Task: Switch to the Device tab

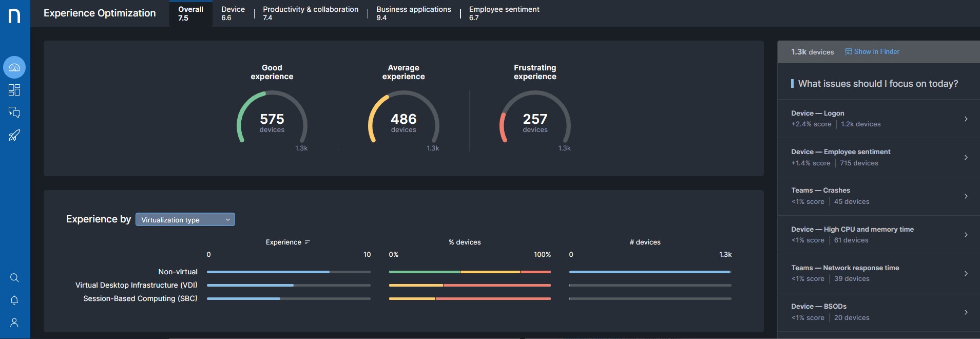Action: point(233,13)
